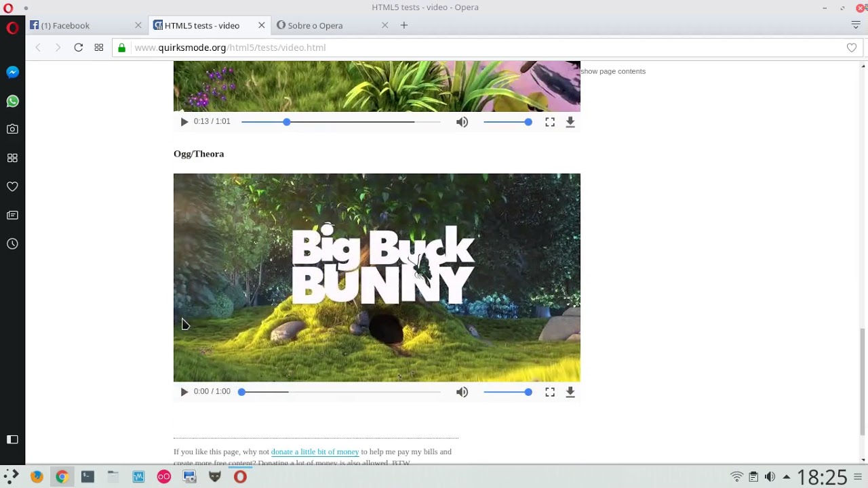The image size is (868, 488).
Task: Open a new tab with plus button
Action: 404,25
